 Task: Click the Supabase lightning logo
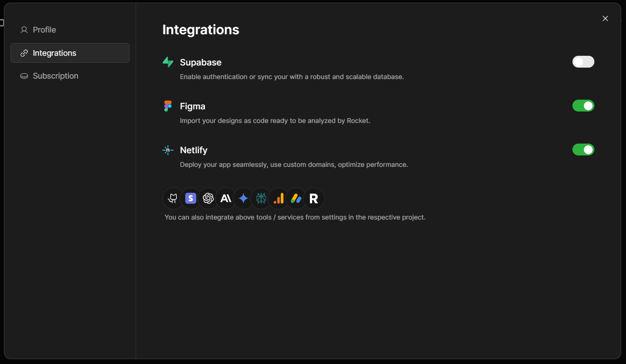(x=168, y=62)
